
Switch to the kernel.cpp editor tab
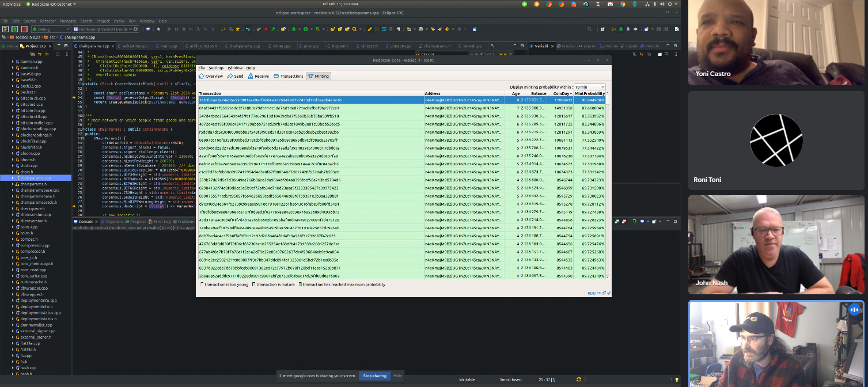pyautogui.click(x=472, y=46)
